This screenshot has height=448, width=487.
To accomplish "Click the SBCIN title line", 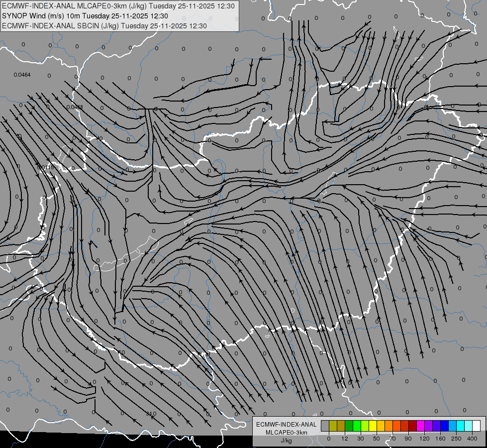I will (104, 26).
